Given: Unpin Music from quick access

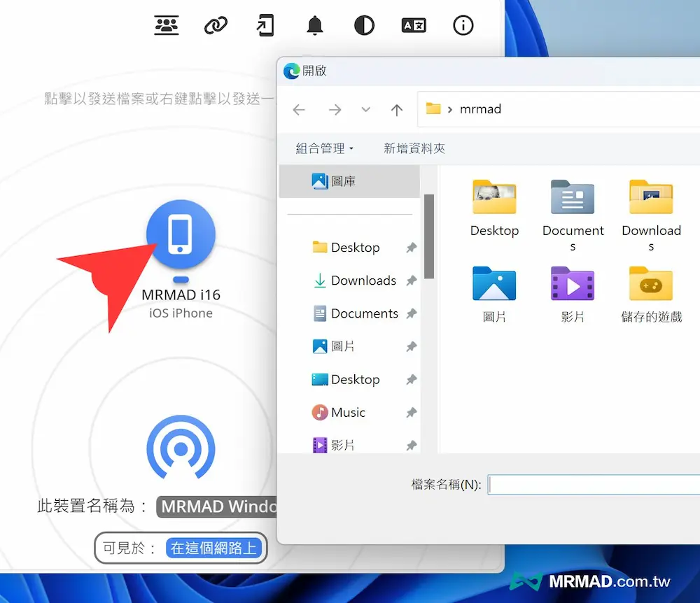Looking at the screenshot, I should pos(411,413).
